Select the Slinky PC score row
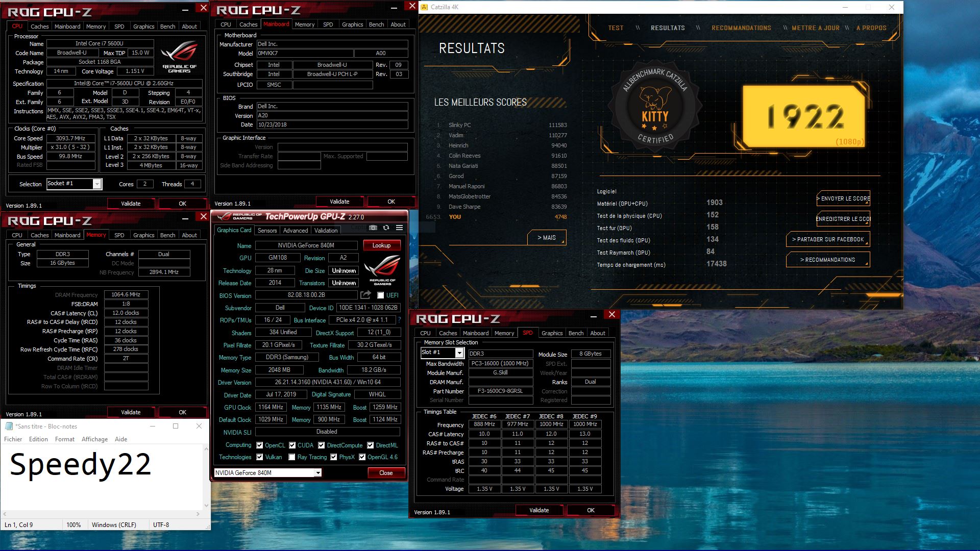The height and width of the screenshot is (551, 980). pos(502,125)
